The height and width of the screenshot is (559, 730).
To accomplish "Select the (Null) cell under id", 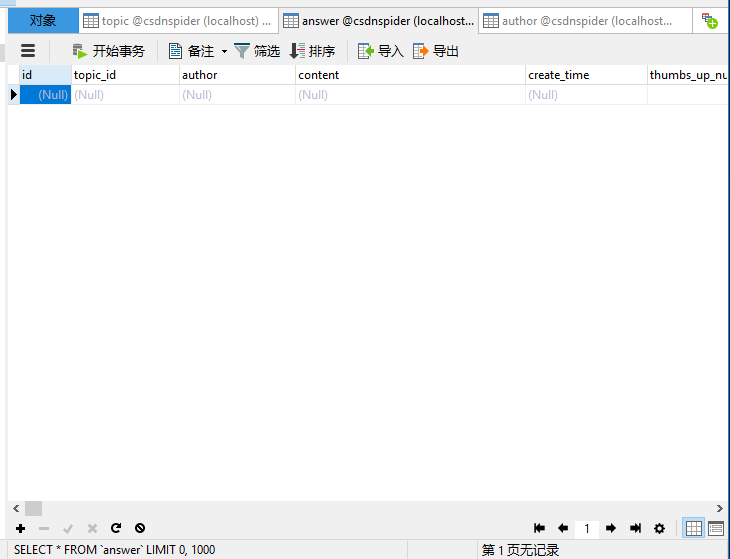I will pyautogui.click(x=45, y=95).
